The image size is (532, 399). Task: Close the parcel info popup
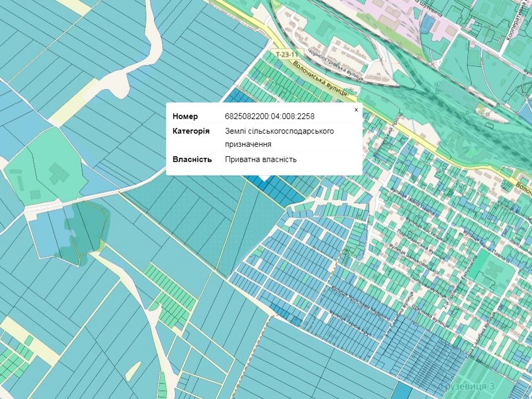[x=356, y=110]
